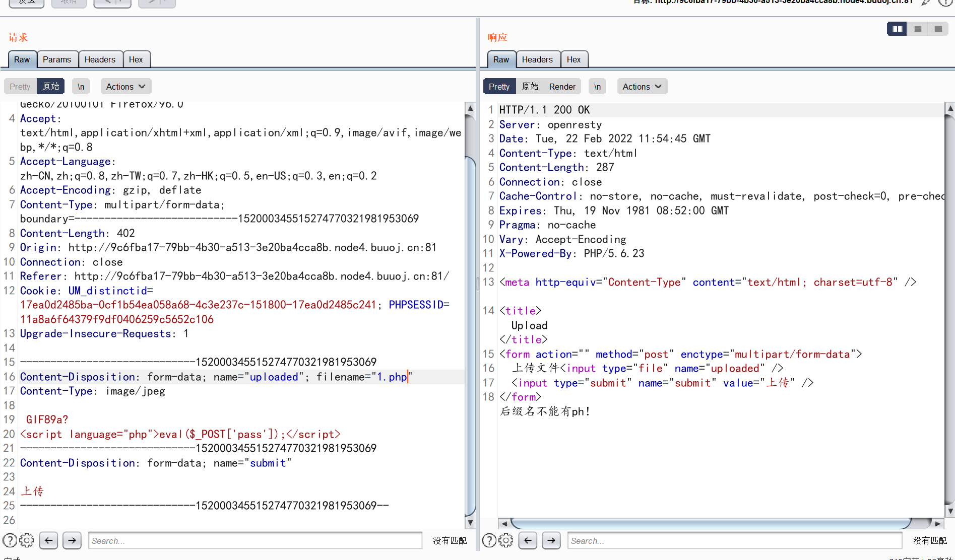Toggle \n non-printable chars in response pane
The width and height of the screenshot is (955, 560).
597,87
